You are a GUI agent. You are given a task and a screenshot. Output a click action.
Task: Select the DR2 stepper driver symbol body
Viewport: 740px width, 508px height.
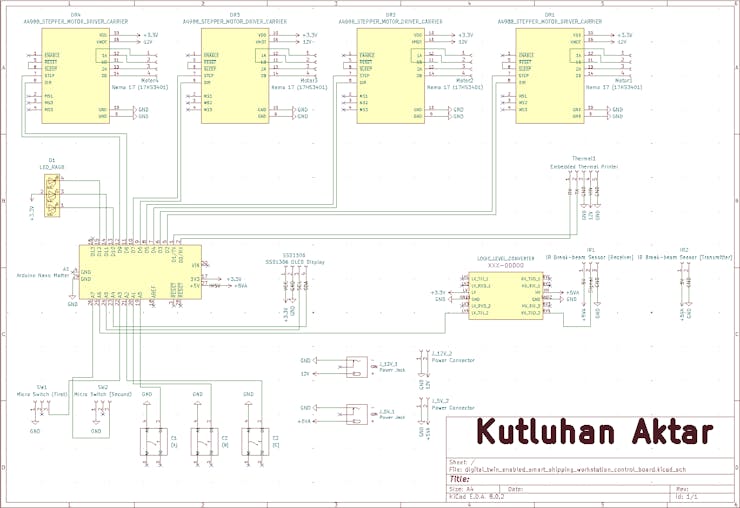[x=390, y=76]
